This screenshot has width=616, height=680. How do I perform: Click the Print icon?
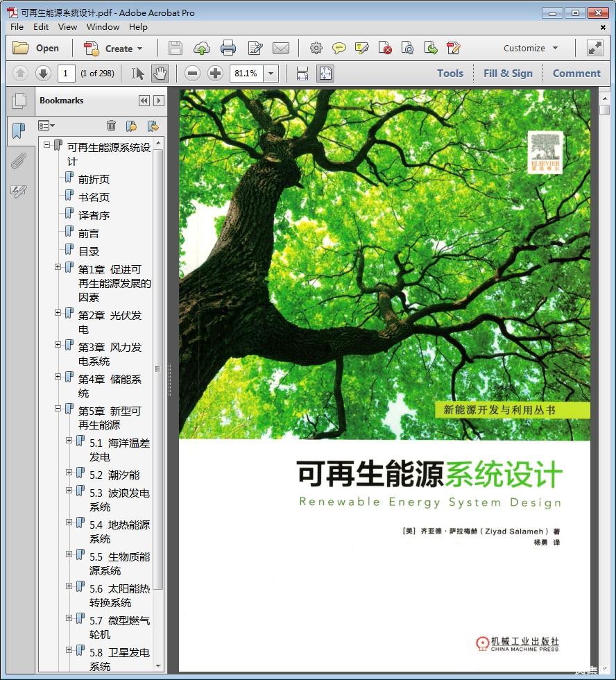[x=228, y=48]
